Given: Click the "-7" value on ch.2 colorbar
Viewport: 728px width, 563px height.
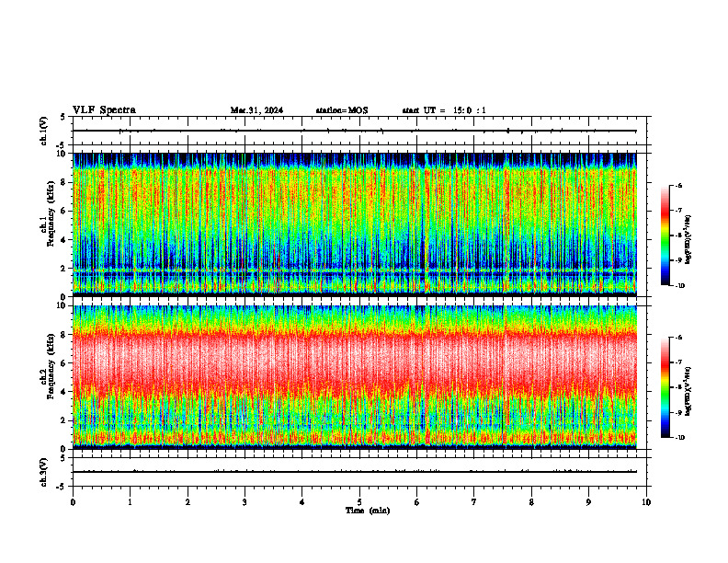Looking at the screenshot, I should point(678,362).
